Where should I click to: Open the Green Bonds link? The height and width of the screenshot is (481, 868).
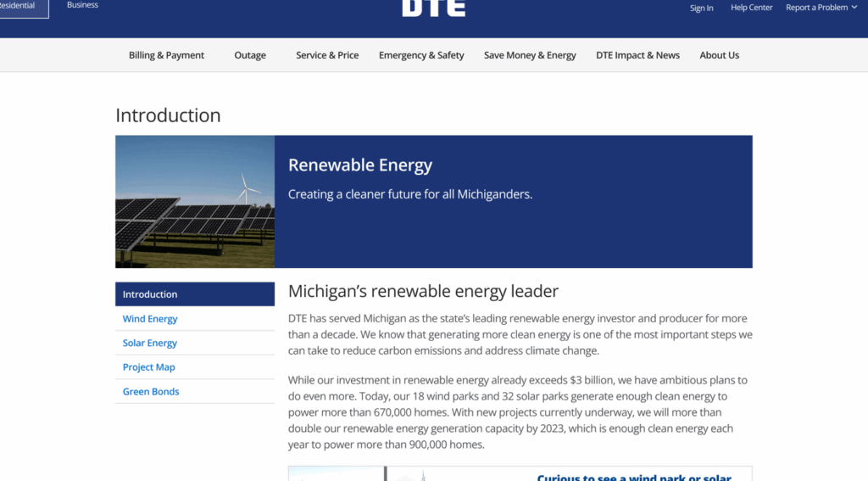point(151,392)
